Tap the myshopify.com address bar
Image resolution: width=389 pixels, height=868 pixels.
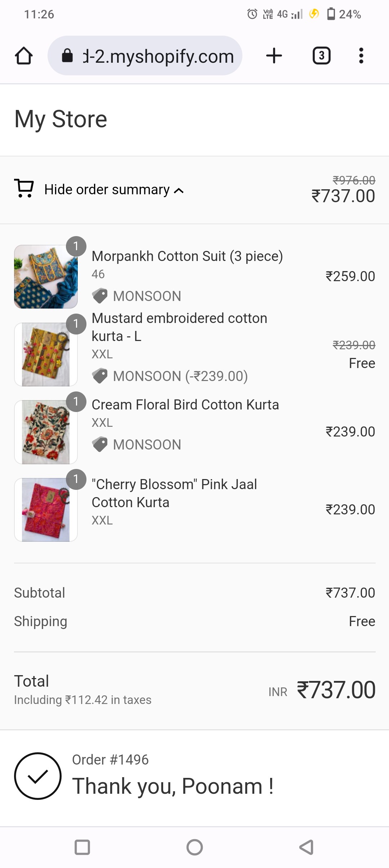158,56
